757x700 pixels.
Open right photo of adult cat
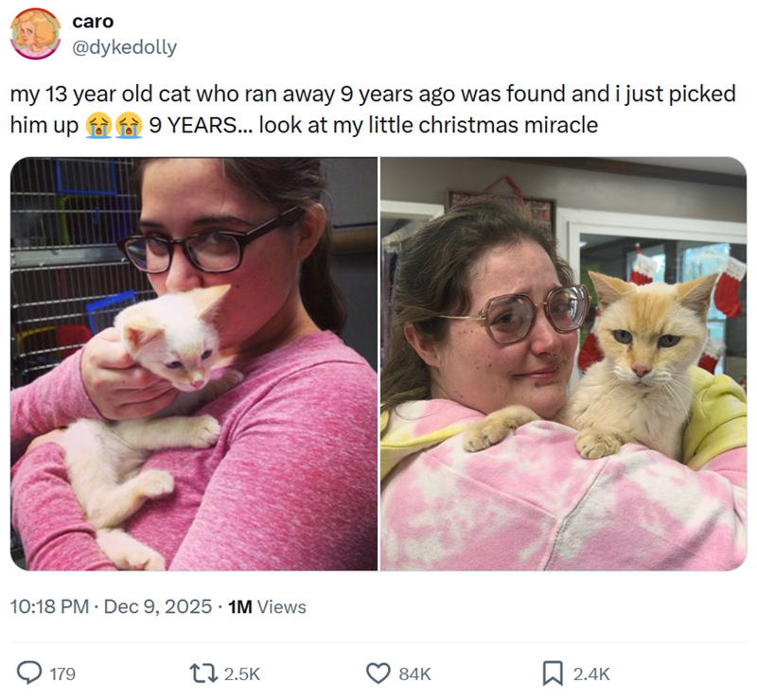(x=563, y=363)
